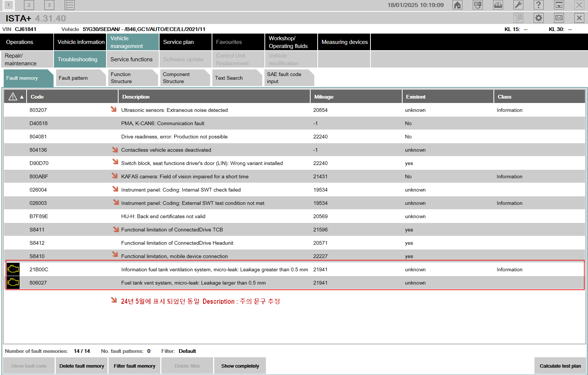Select the Fault memory tab
588x375 pixels.
[28, 78]
